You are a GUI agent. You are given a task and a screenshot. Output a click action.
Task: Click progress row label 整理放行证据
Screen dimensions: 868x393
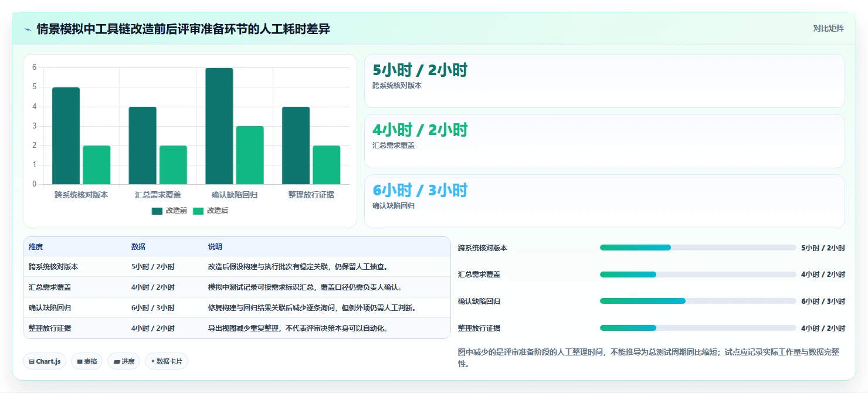coord(479,328)
